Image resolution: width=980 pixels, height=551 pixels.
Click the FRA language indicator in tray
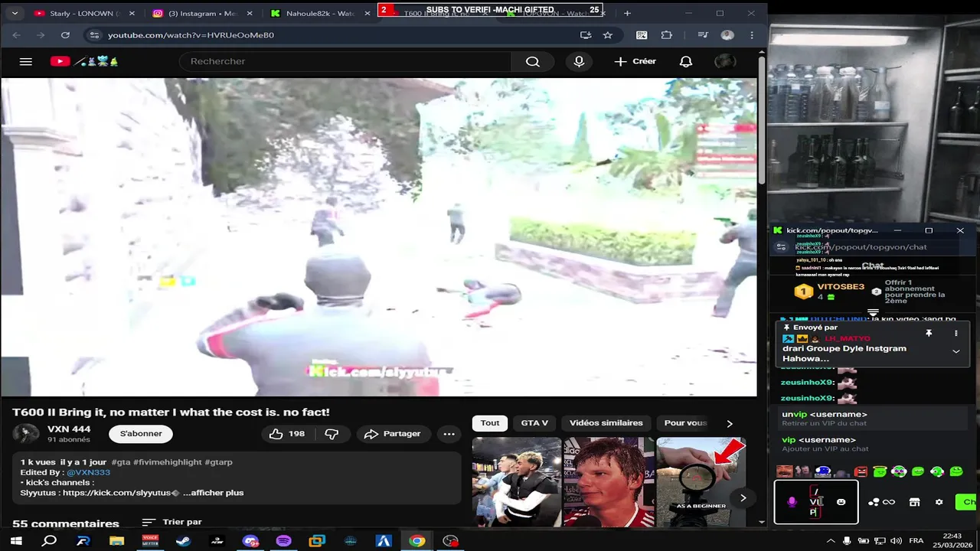tap(916, 541)
